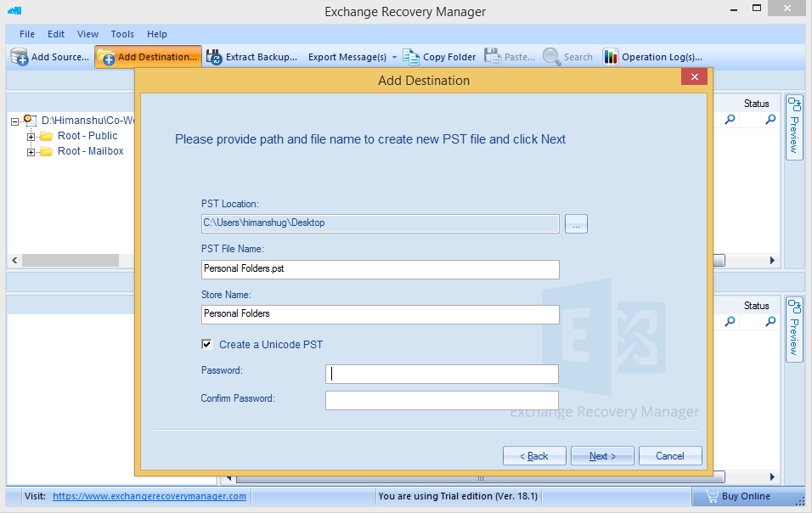Open the Export Message(s) dropdown arrow
Viewport: 812px width, 513px height.
(x=394, y=57)
